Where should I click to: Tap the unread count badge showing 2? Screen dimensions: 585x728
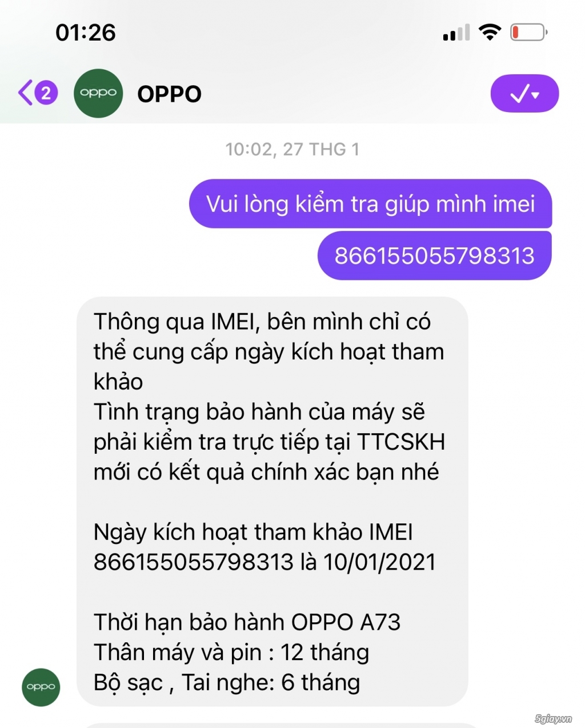[46, 93]
